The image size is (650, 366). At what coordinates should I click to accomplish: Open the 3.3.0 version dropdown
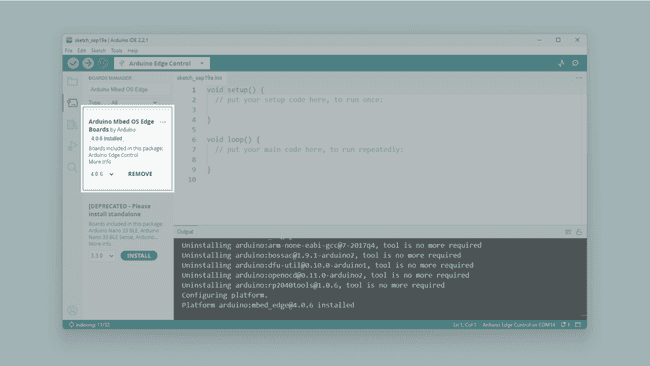click(x=102, y=256)
